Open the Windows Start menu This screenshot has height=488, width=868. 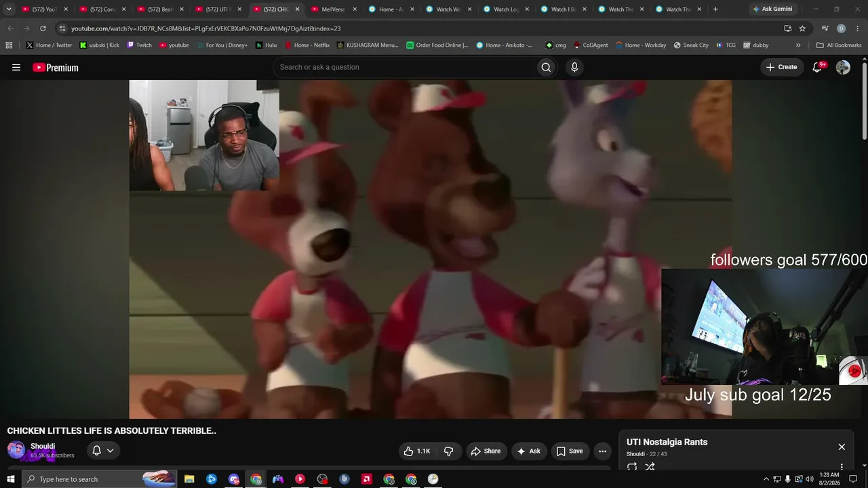pos(11,479)
